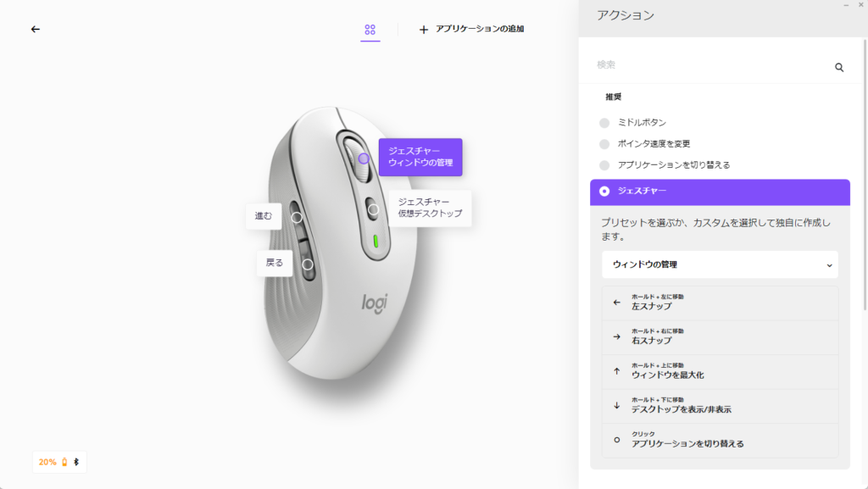Open the four-circle all applications icon
The height and width of the screenshot is (489, 868).
370,30
